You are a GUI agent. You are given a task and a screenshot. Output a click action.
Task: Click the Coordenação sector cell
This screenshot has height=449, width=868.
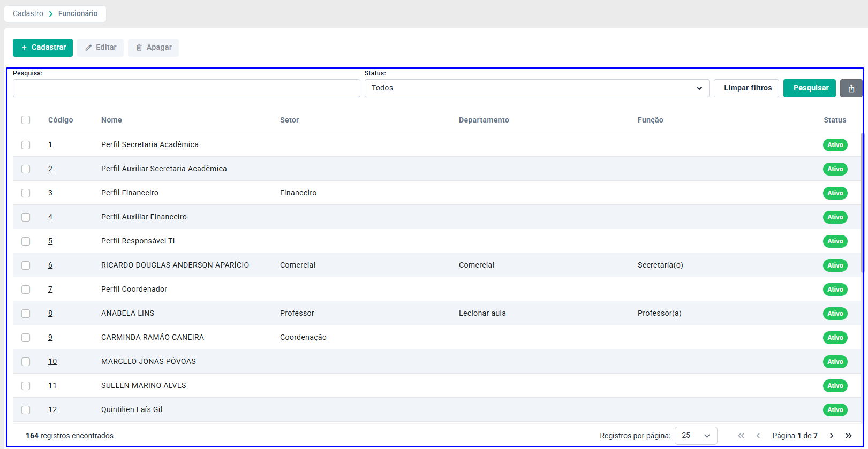click(x=303, y=338)
